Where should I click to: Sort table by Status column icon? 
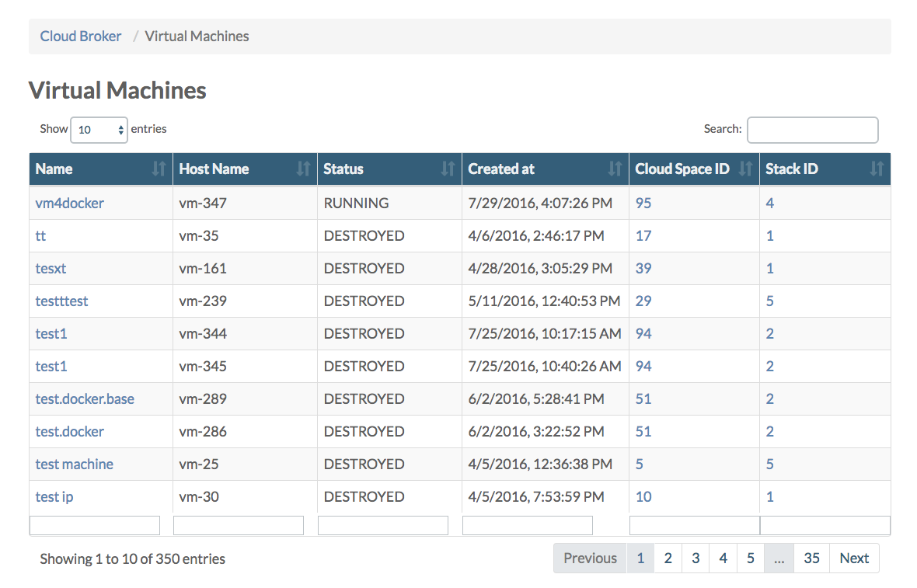[448, 169]
